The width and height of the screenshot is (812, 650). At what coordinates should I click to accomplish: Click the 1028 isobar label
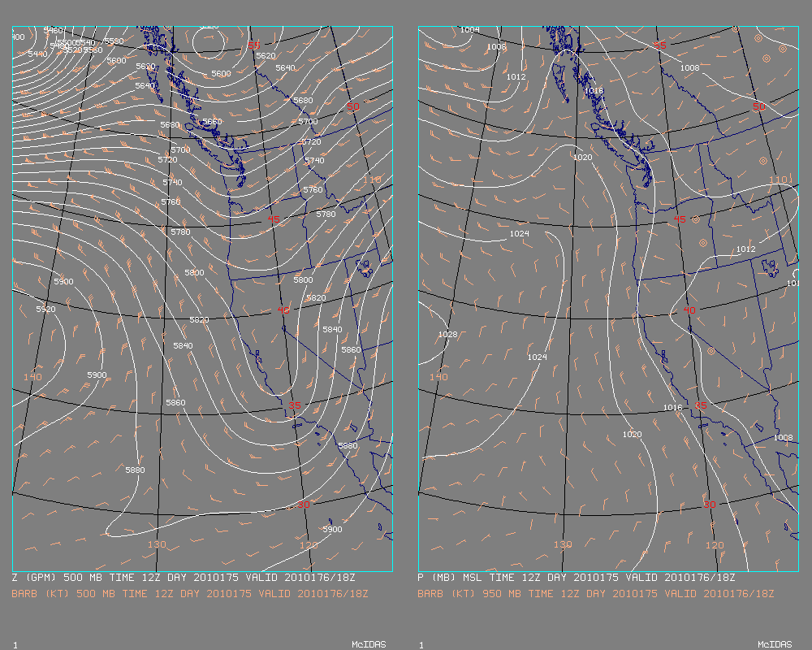448,334
